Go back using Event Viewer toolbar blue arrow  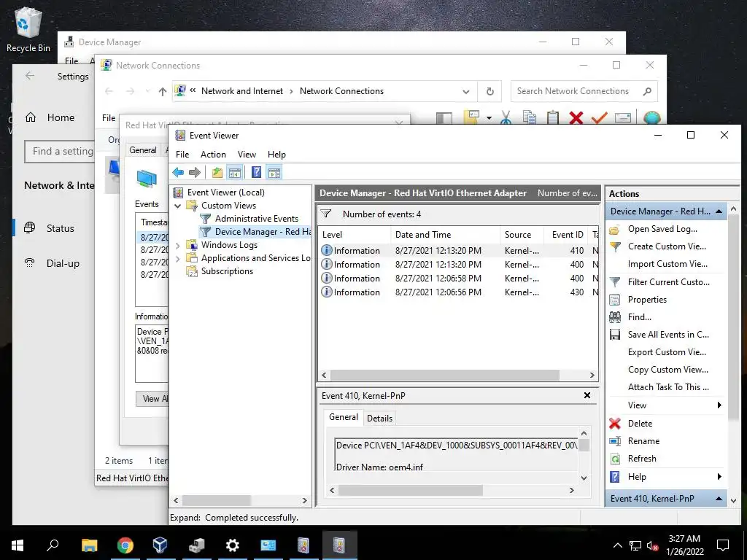(178, 172)
